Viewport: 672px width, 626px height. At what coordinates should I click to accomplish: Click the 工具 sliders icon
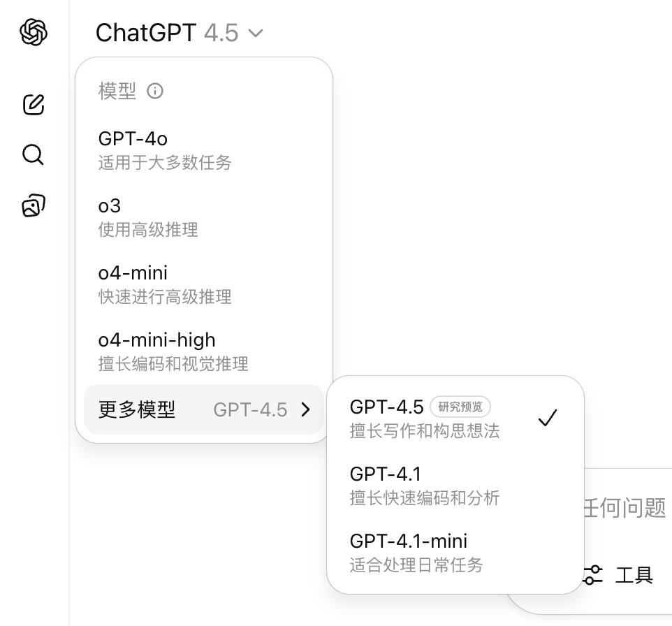tap(592, 575)
